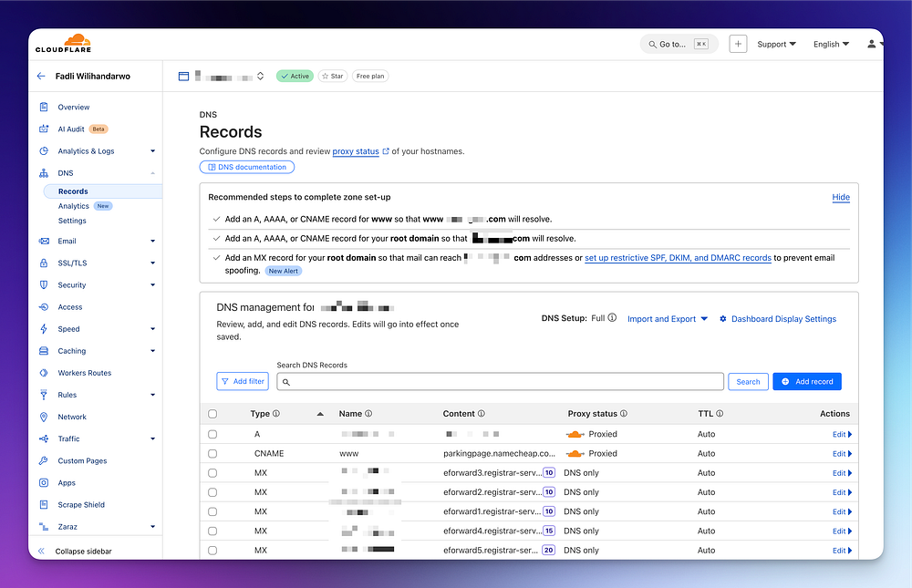The image size is (912, 588).
Task: Open the domain switcher chevrons
Action: coord(261,77)
